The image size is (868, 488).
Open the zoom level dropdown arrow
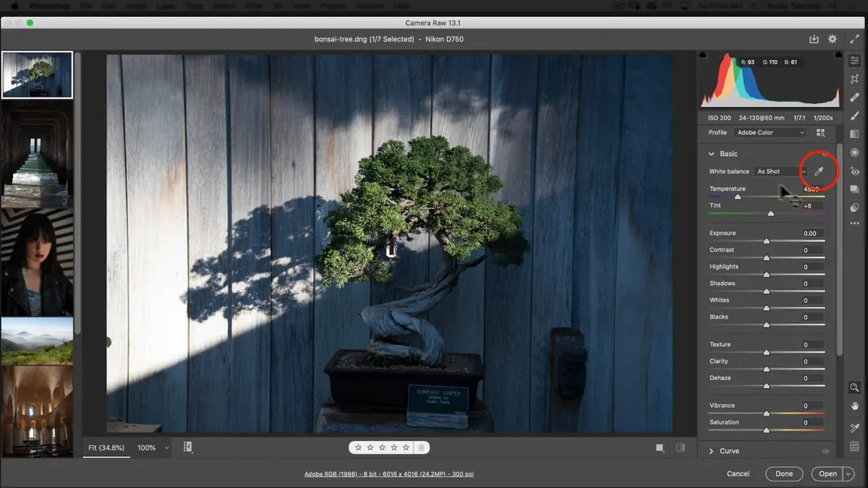pyautogui.click(x=167, y=448)
